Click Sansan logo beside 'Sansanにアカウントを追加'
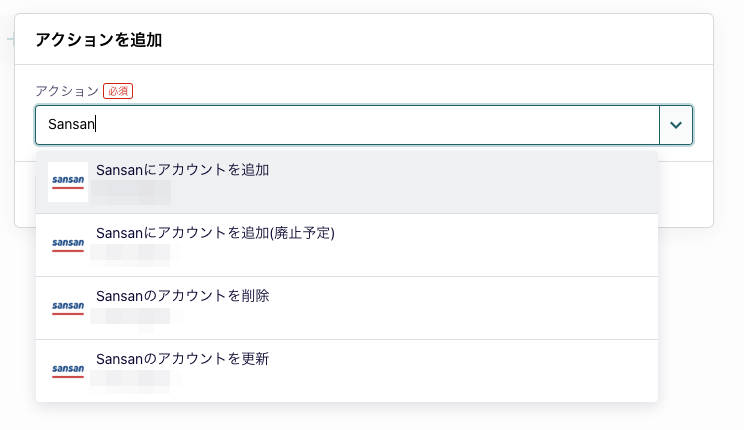This screenshot has height=430, width=744. [68, 182]
